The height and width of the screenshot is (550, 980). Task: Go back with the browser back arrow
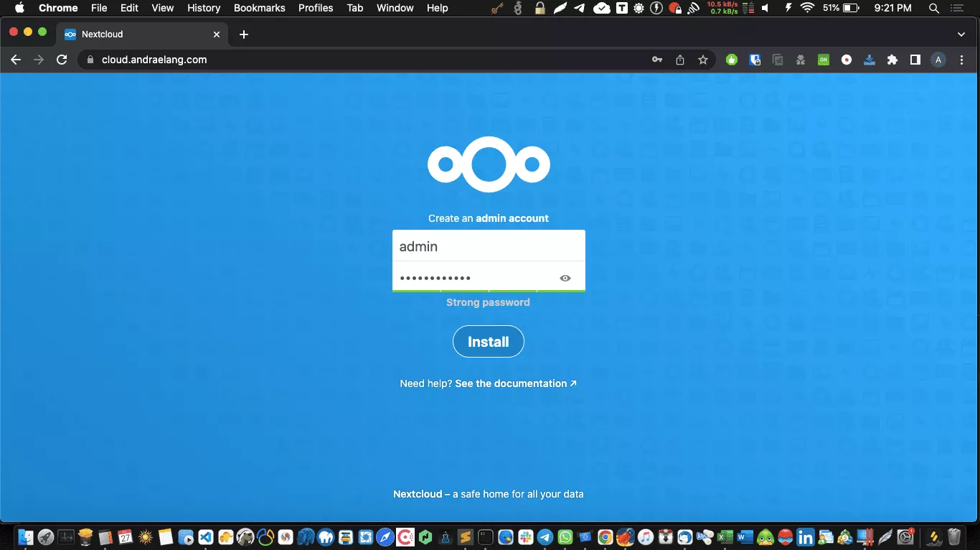click(x=16, y=60)
